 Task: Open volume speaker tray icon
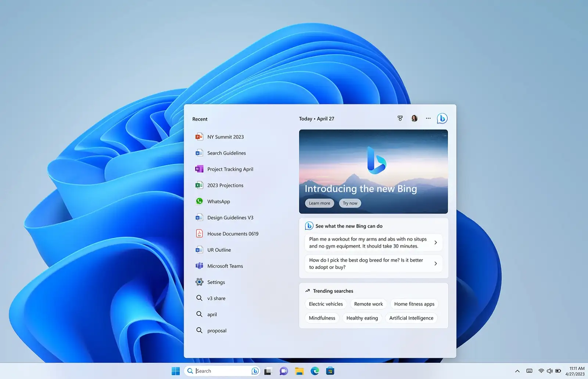(x=549, y=371)
